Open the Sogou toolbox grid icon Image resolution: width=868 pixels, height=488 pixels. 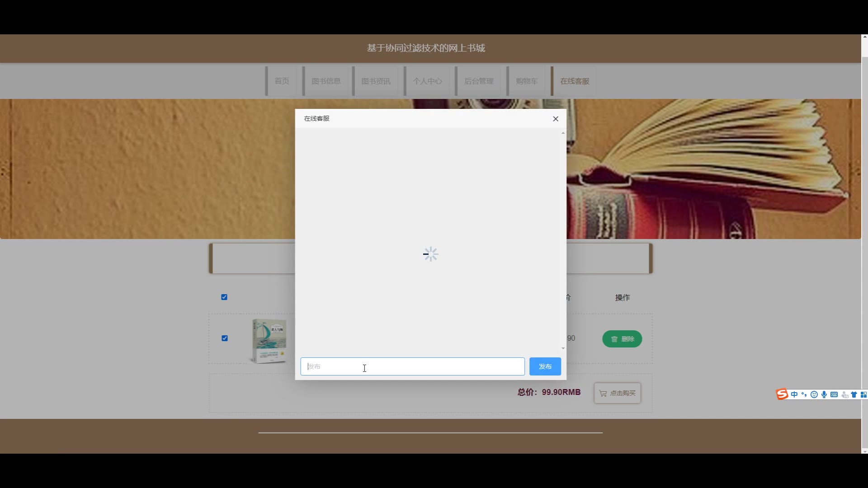point(863,394)
